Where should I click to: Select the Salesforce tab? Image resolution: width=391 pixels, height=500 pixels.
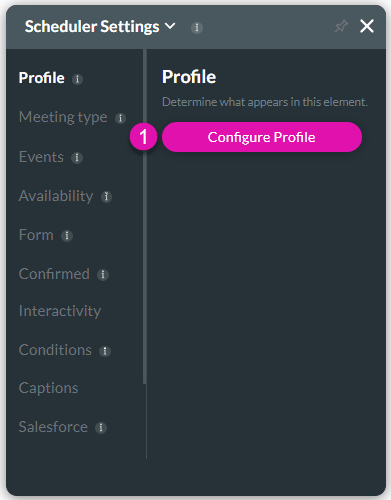[x=53, y=427]
